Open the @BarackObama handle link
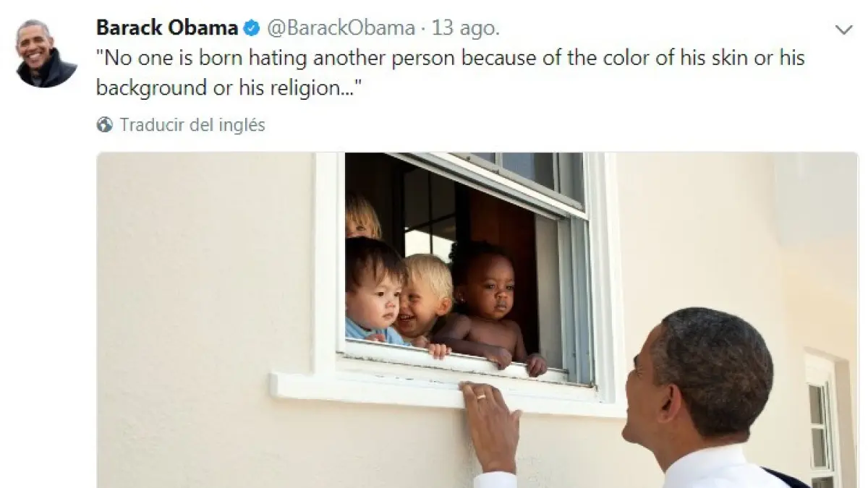The width and height of the screenshot is (868, 488). pyautogui.click(x=341, y=29)
